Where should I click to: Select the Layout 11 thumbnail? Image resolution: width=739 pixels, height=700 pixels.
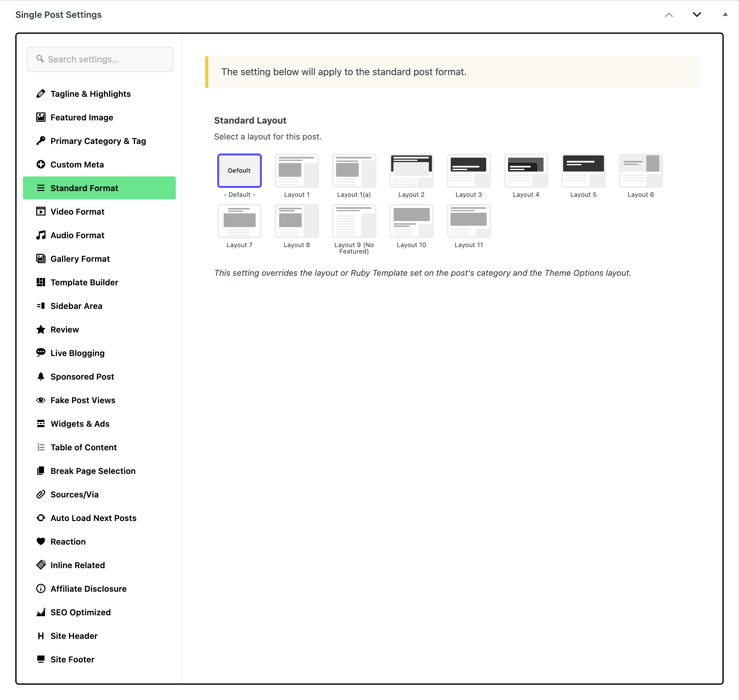[x=469, y=221]
